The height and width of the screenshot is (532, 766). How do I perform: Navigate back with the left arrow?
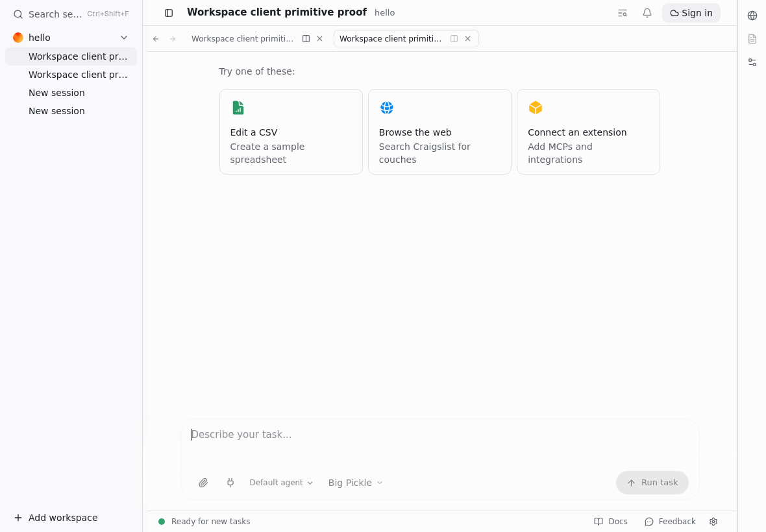pos(156,38)
